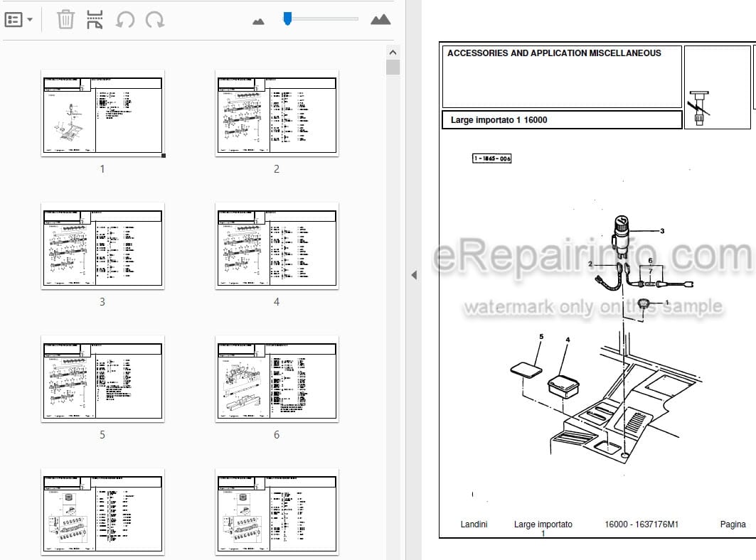Click the 'Landini' footer text
The width and height of the screenshot is (756, 560).
(474, 524)
